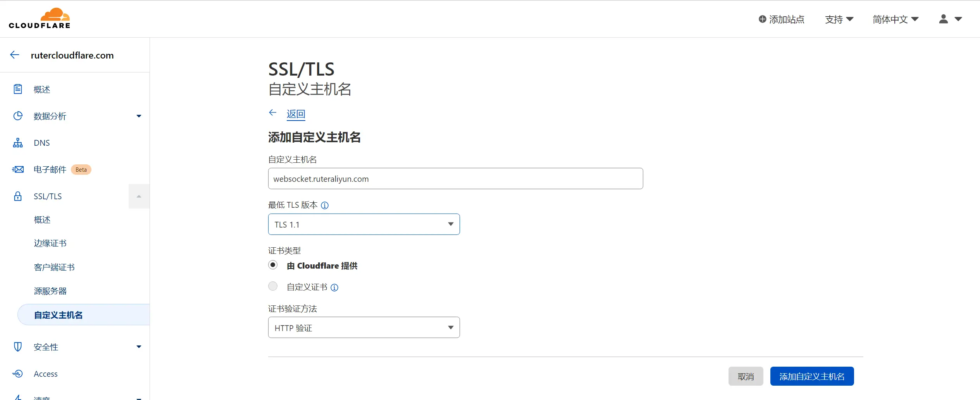Expand the 数据分析 sidebar section
This screenshot has height=400, width=980.
coord(139,116)
